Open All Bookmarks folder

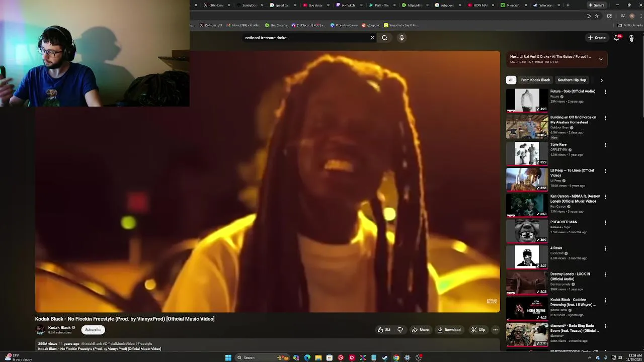[630, 25]
